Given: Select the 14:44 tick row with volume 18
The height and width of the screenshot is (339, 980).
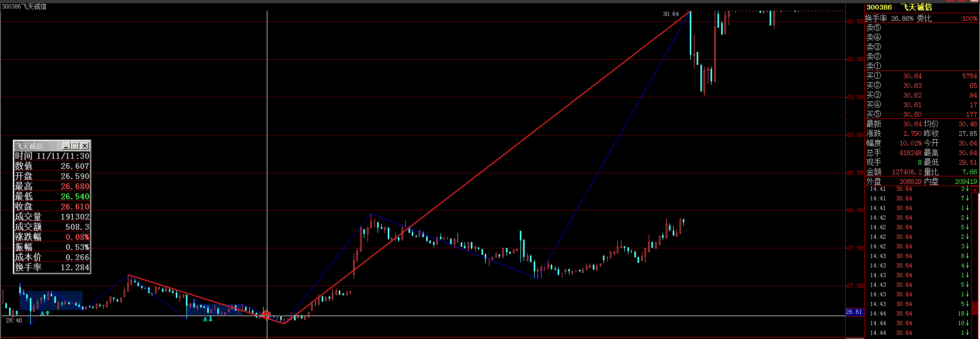Looking at the screenshot, I should point(919,313).
